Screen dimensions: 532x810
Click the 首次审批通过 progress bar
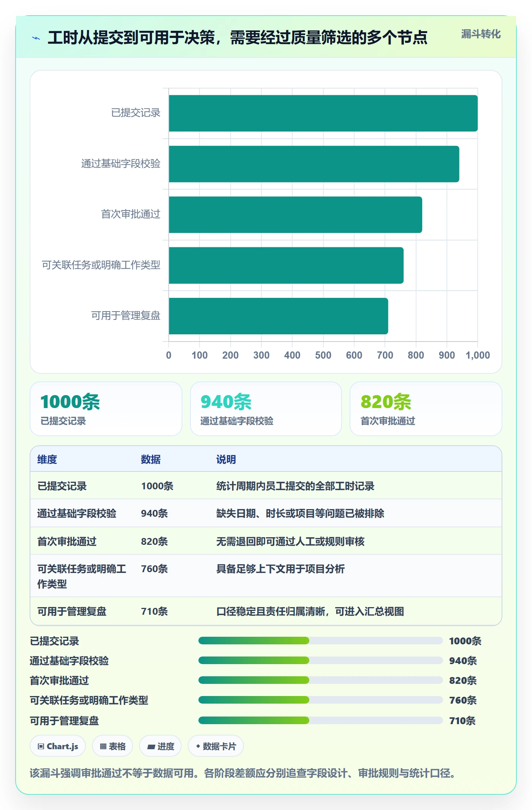coord(320,680)
